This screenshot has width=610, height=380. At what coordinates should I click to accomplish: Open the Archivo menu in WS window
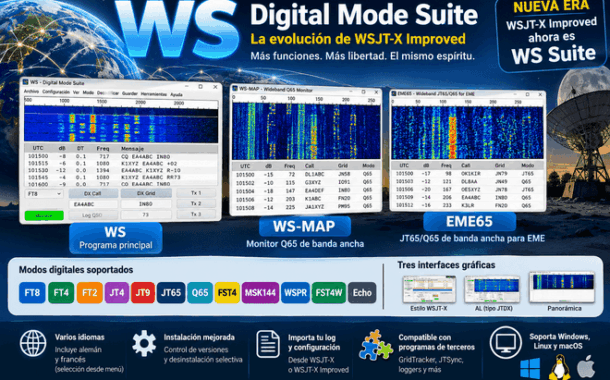[32, 91]
